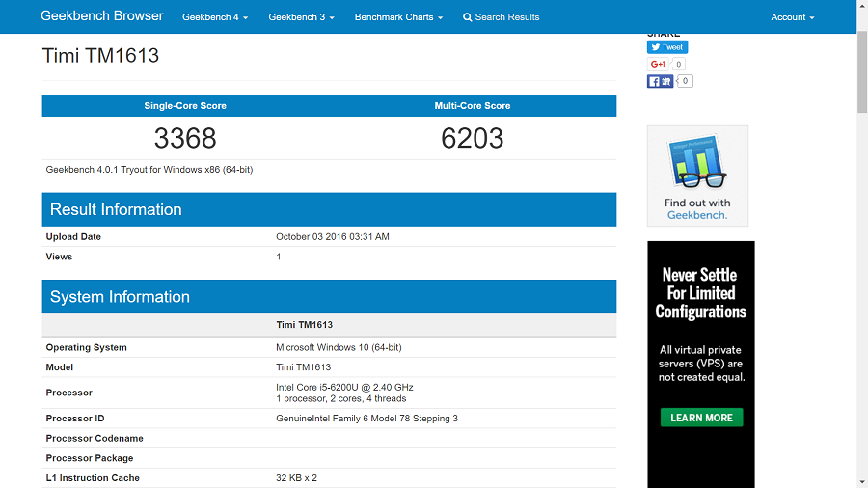Click the 'Upload Date' row label
Screen dimensions: 868x488
(73, 237)
